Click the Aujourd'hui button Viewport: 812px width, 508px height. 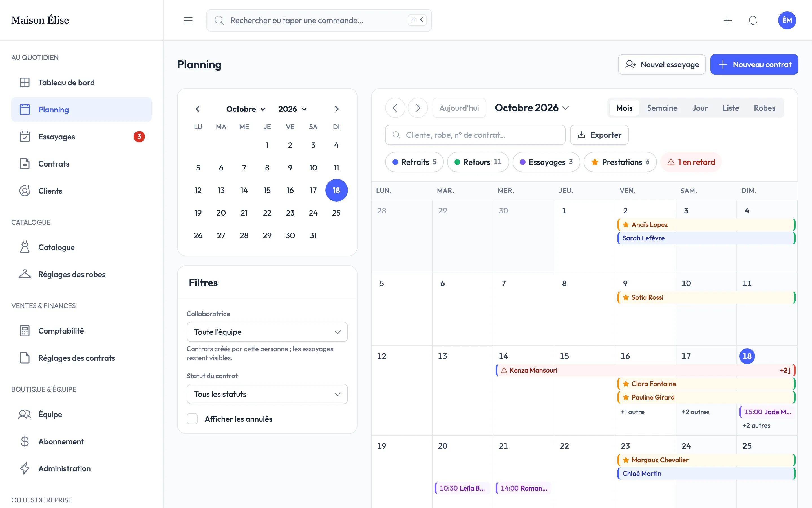point(459,108)
